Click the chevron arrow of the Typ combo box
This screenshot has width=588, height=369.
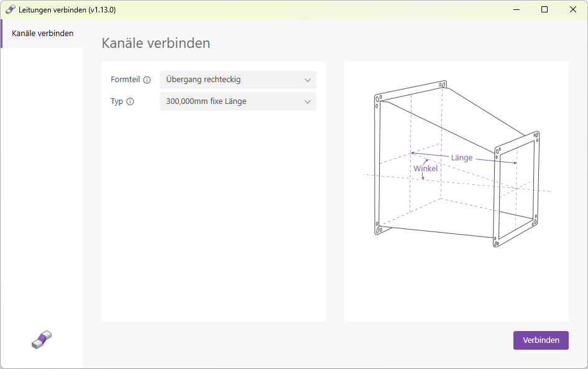(x=307, y=101)
